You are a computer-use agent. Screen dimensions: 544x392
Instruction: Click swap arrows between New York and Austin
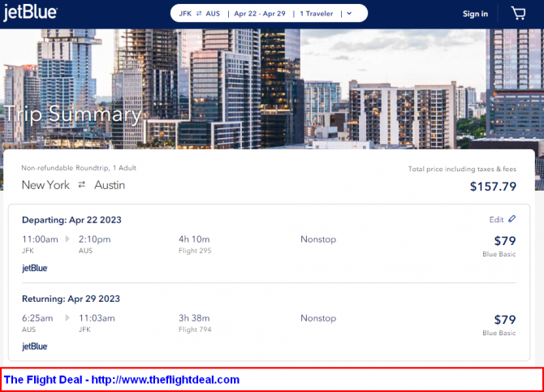point(81,185)
